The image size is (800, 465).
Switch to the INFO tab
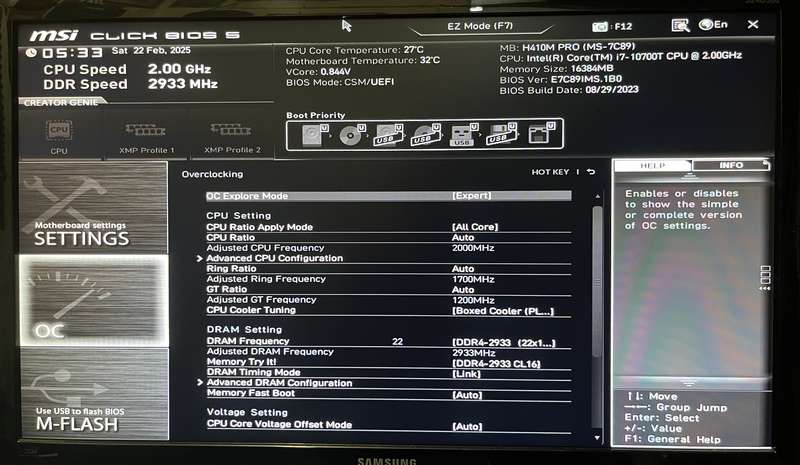[x=731, y=165]
